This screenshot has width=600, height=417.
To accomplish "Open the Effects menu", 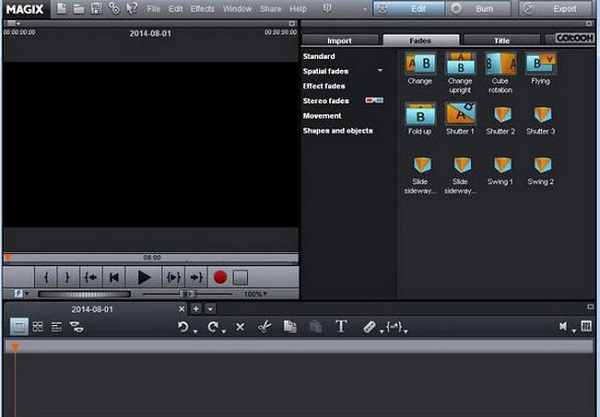I will pos(202,9).
